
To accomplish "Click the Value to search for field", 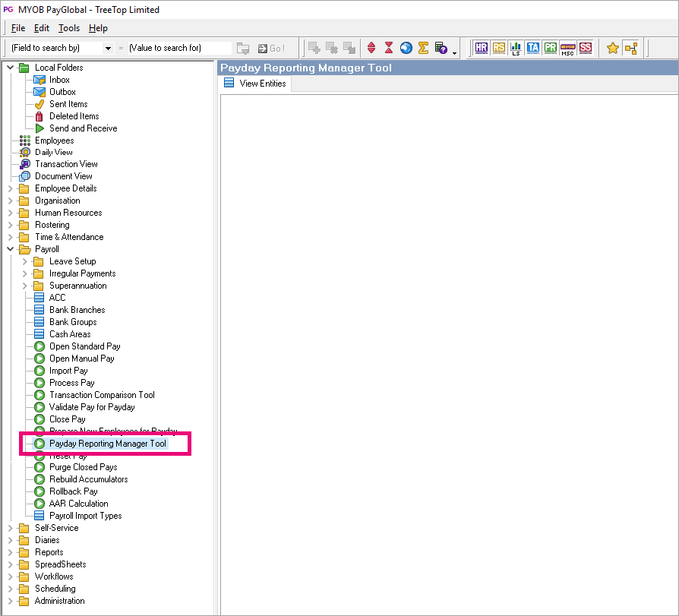I will (x=178, y=48).
